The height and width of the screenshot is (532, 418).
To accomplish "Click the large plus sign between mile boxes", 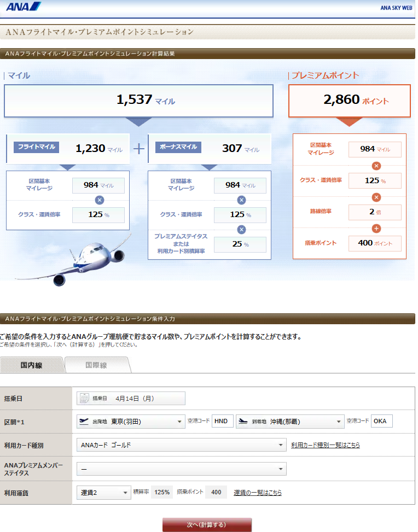I will [x=139, y=149].
